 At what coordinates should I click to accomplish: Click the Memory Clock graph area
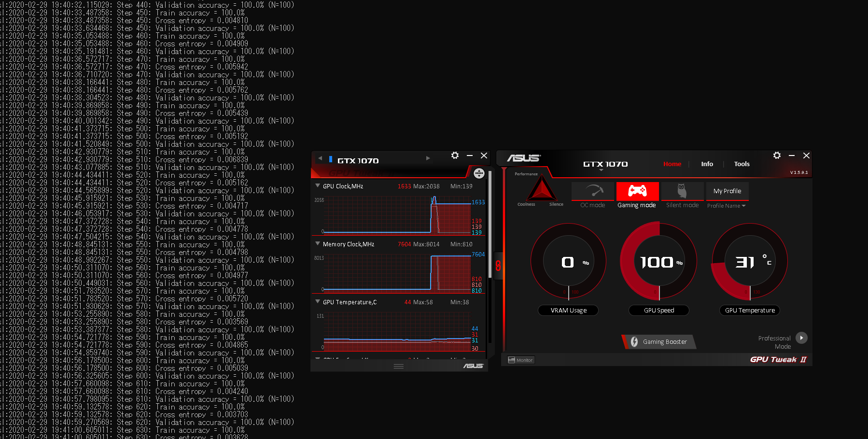point(396,273)
